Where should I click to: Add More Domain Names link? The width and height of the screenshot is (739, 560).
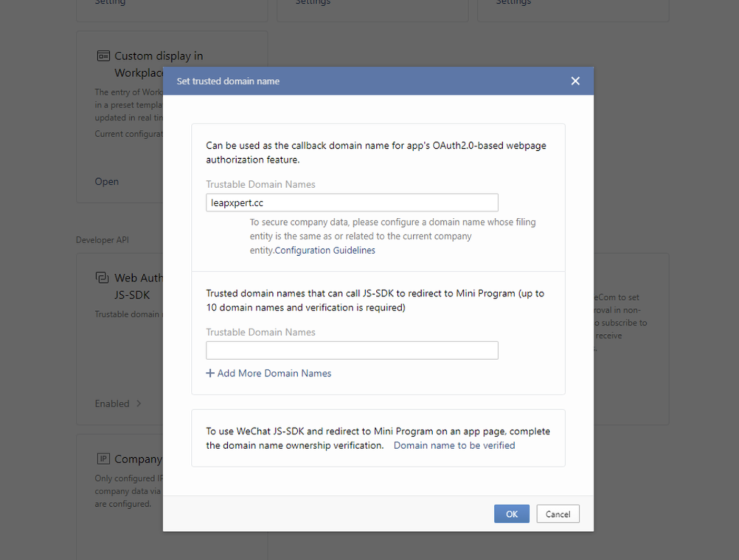pos(269,373)
